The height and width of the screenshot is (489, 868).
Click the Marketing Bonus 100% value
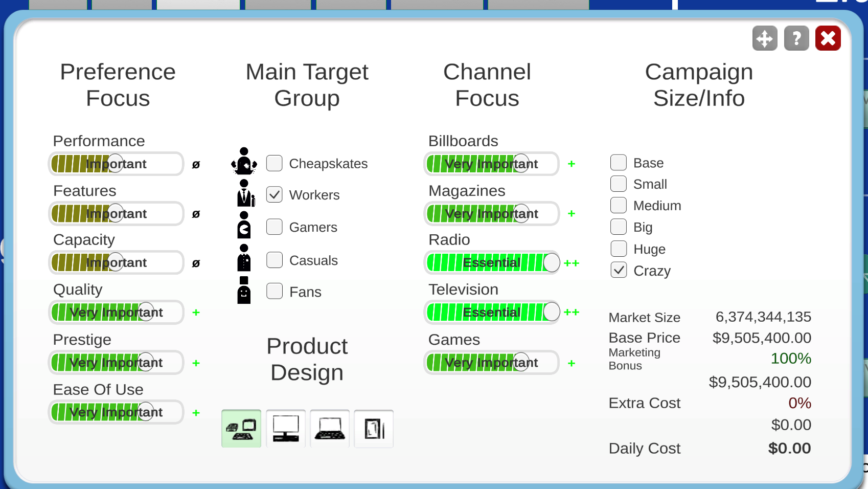791,358
